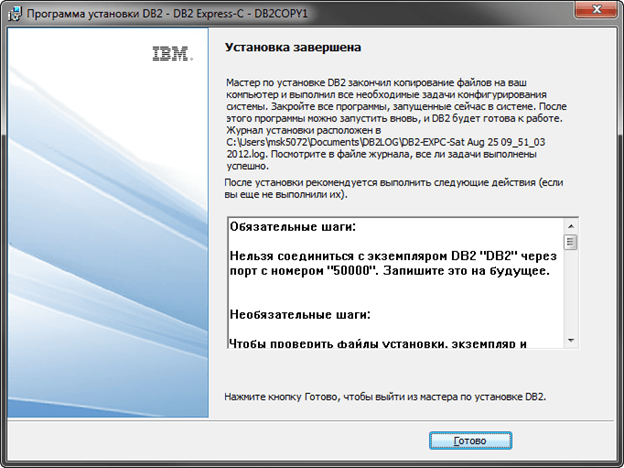The width and height of the screenshot is (624, 468).
Task: Click the log file path starting with C:\Users\msk5072
Action: (x=386, y=148)
